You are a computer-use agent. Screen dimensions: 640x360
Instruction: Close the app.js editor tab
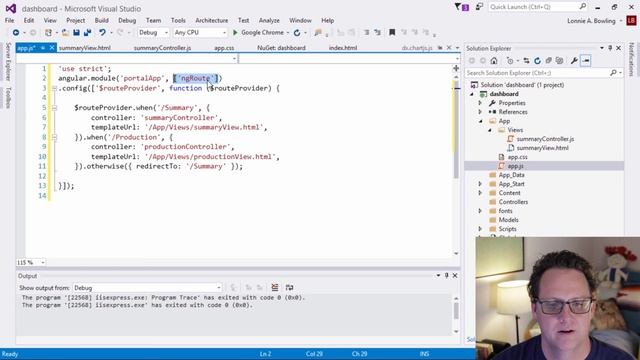pyautogui.click(x=52, y=48)
